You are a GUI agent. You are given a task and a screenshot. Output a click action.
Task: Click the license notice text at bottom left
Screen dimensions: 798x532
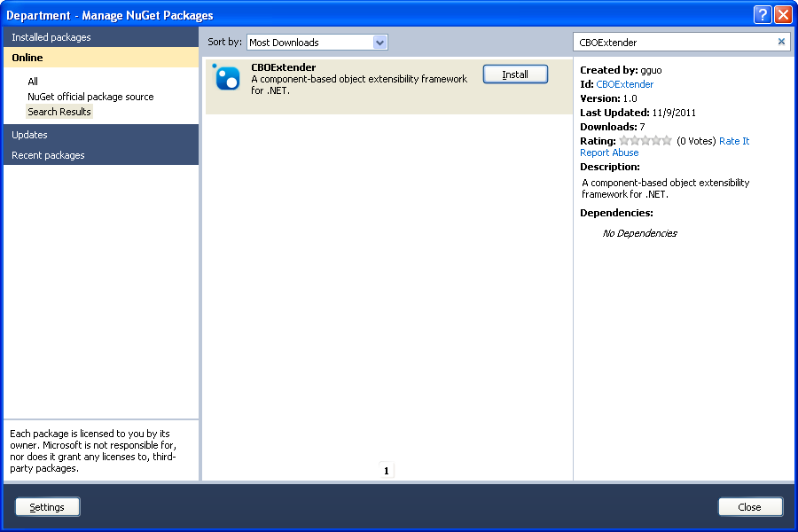coord(93,451)
